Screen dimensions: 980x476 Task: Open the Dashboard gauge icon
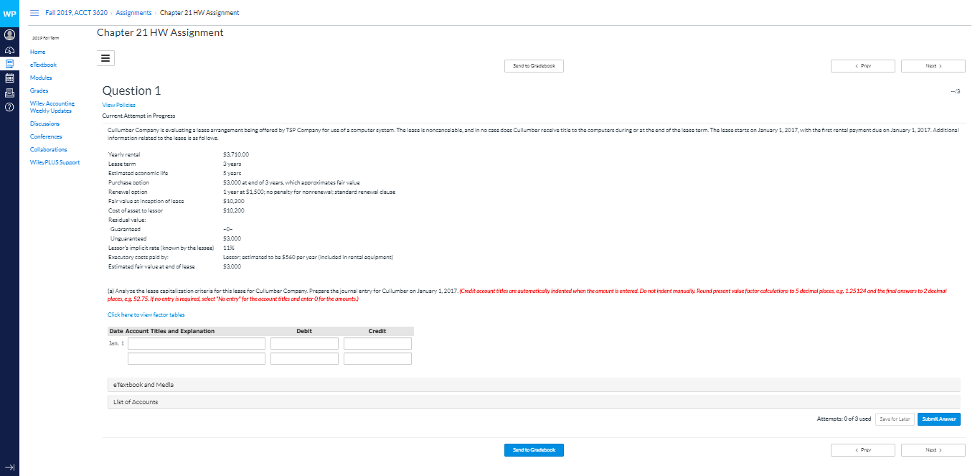point(9,50)
